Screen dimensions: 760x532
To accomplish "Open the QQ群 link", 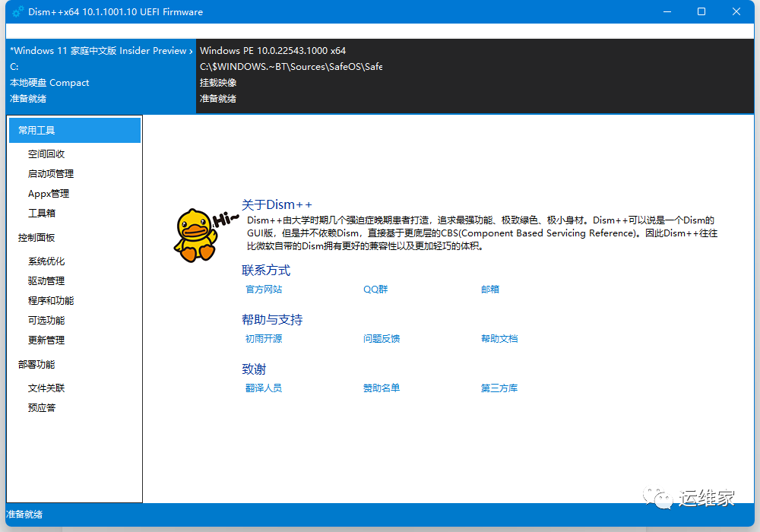I will [x=375, y=290].
